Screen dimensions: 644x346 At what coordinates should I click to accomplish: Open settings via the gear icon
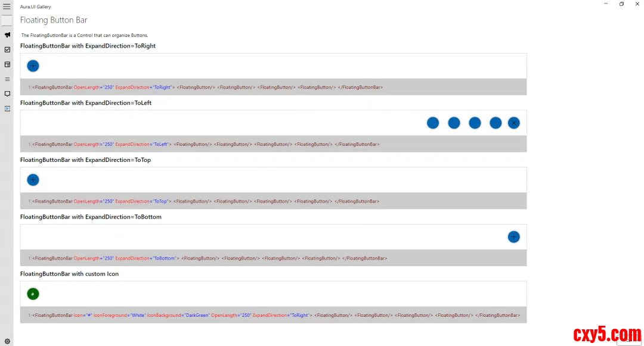point(7,341)
